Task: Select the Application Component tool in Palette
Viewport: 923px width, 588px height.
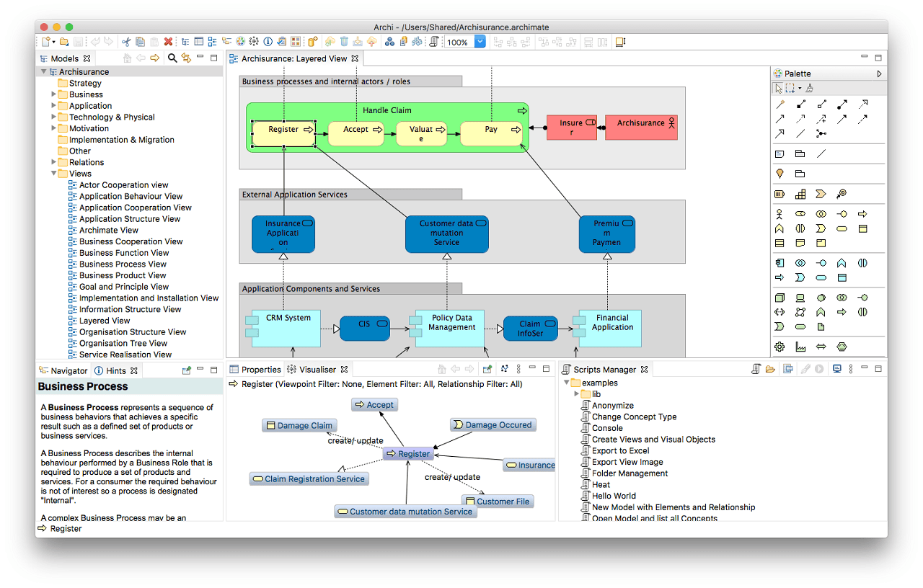Action: 780,263
